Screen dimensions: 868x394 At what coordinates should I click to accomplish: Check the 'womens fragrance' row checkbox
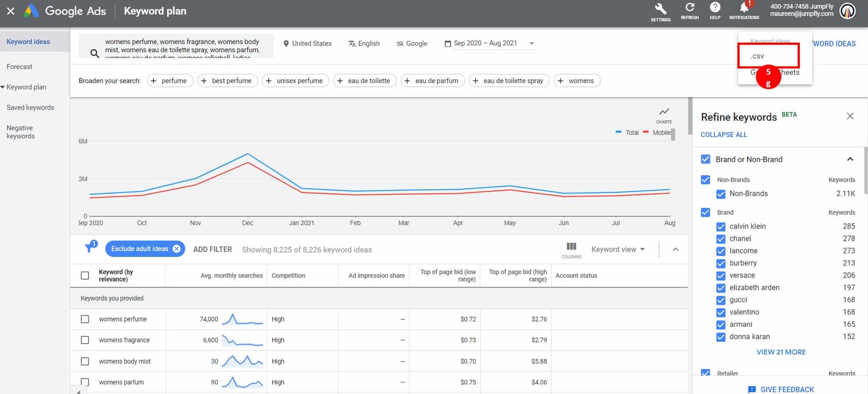coord(85,340)
